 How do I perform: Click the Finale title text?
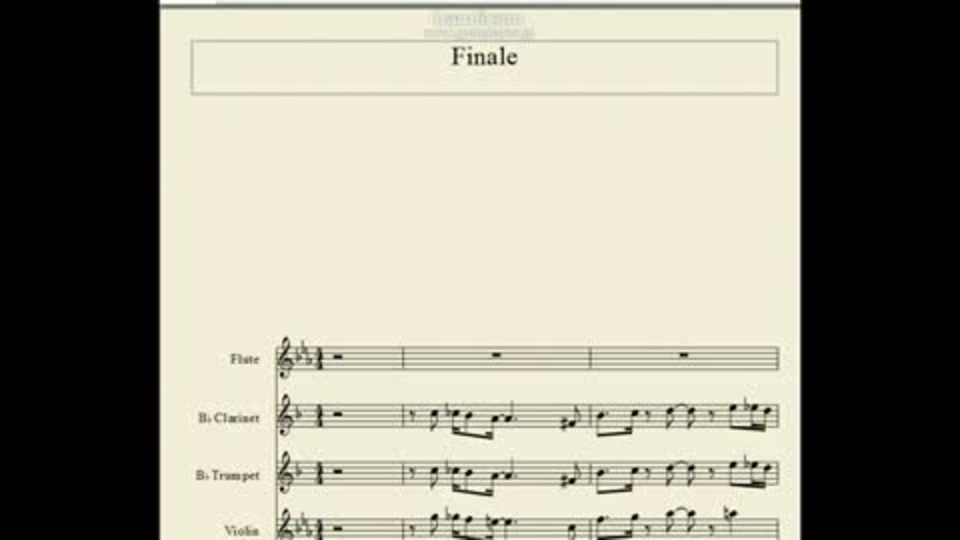coord(484,56)
